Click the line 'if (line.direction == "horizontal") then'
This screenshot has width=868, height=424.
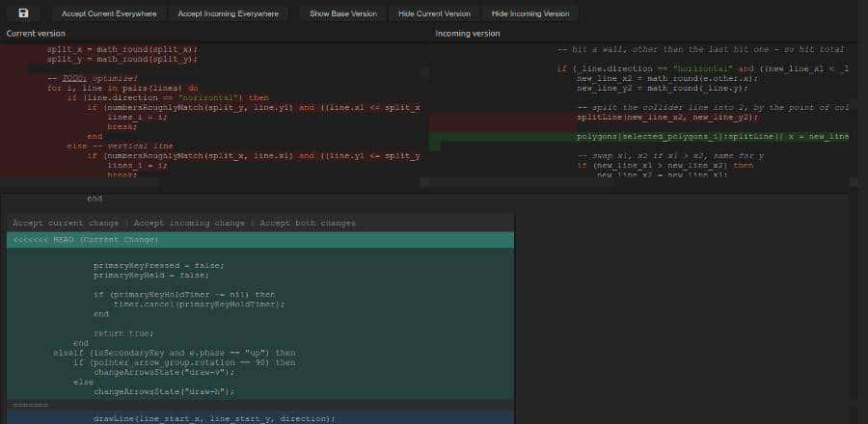pos(168,98)
